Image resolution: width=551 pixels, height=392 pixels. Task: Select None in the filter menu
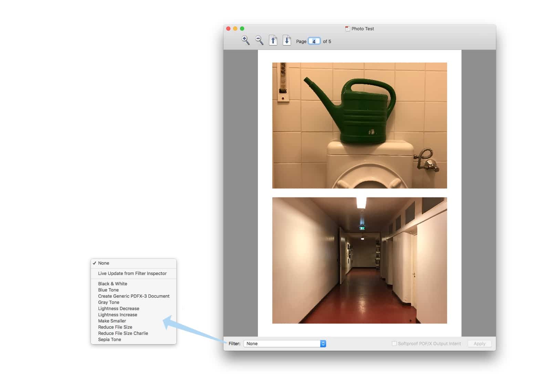coord(104,263)
